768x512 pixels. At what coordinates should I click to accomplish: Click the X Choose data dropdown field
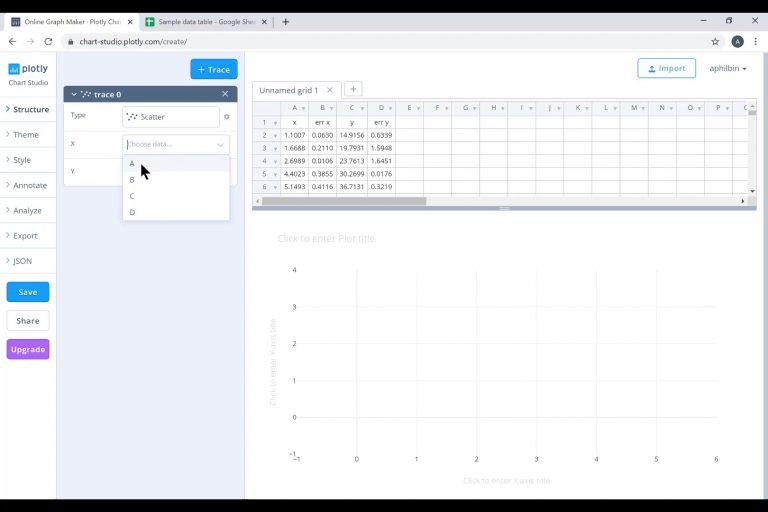pos(176,145)
